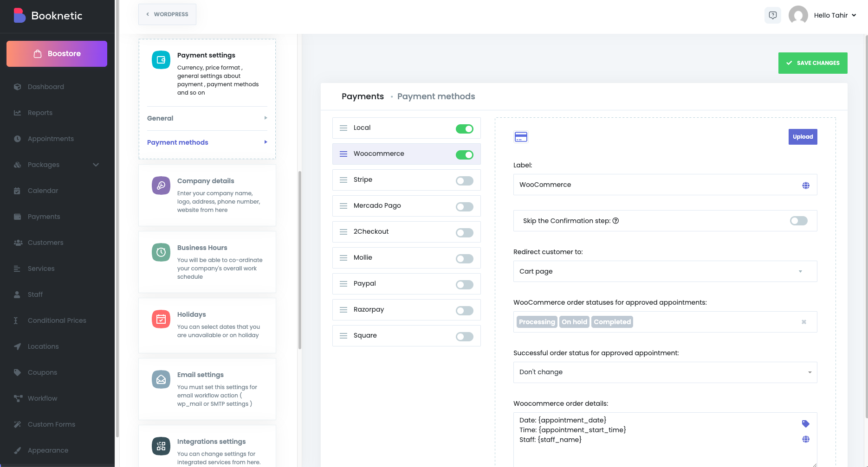
Task: Click the On hold status tag
Action: tap(574, 322)
